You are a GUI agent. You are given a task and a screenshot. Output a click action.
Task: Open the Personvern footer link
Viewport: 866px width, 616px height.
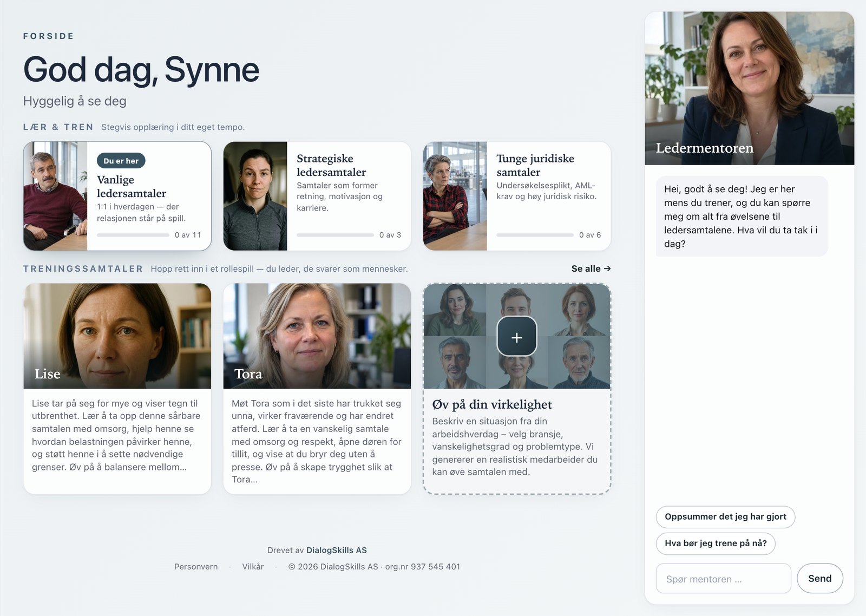[196, 567]
